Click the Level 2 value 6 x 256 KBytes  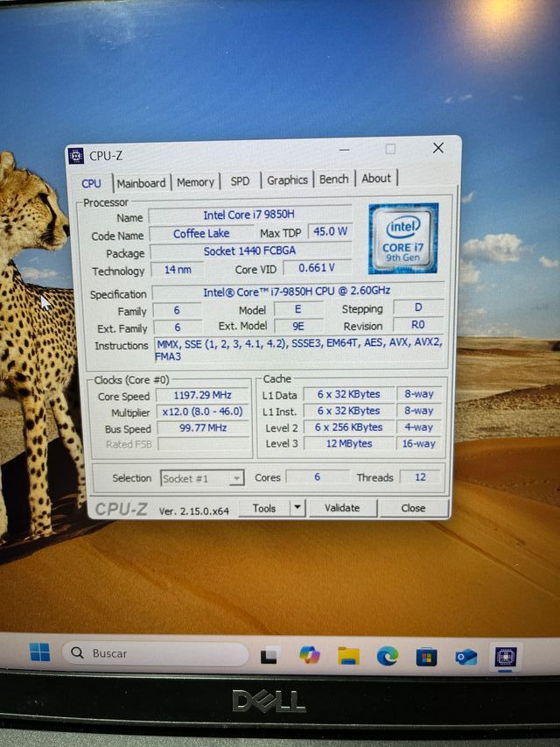coord(349,427)
